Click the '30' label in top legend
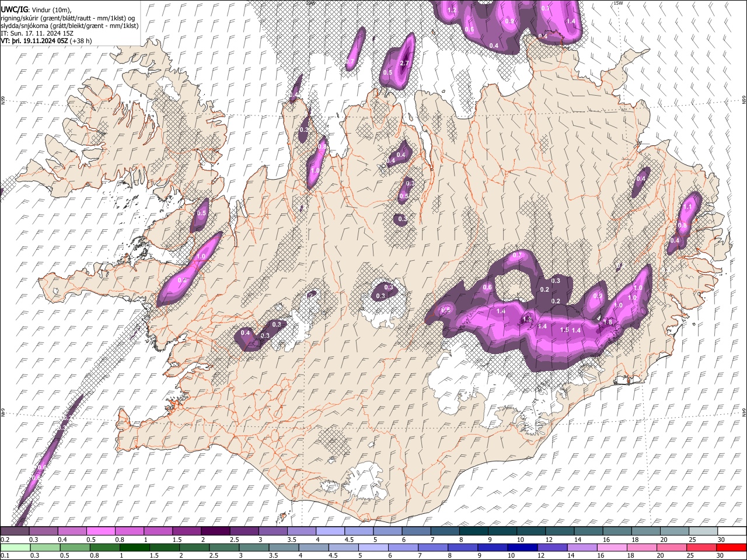 [x=721, y=540]
